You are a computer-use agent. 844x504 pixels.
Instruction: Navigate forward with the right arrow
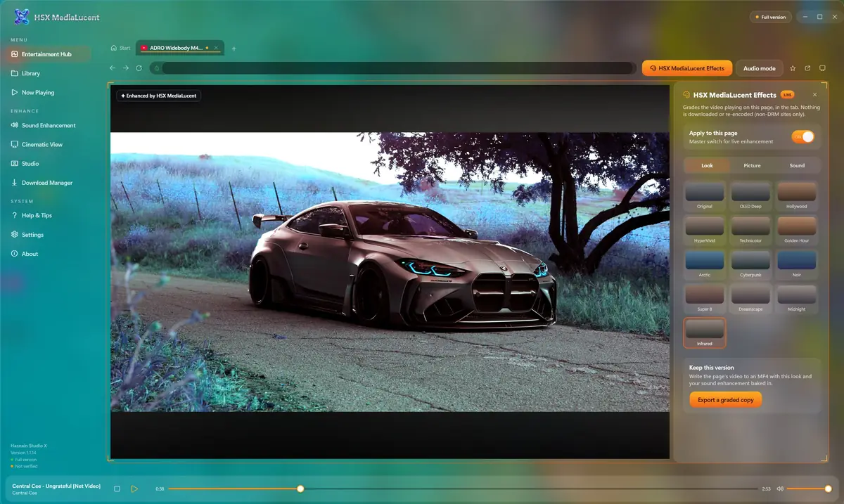tap(126, 68)
